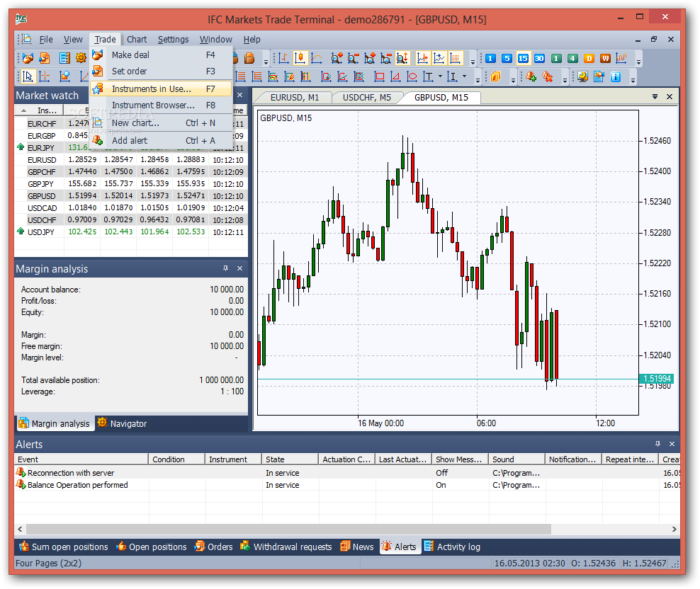Image resolution: width=700 pixels, height=589 pixels.
Task: Click the delete alerts bell icon
Action: [548, 76]
